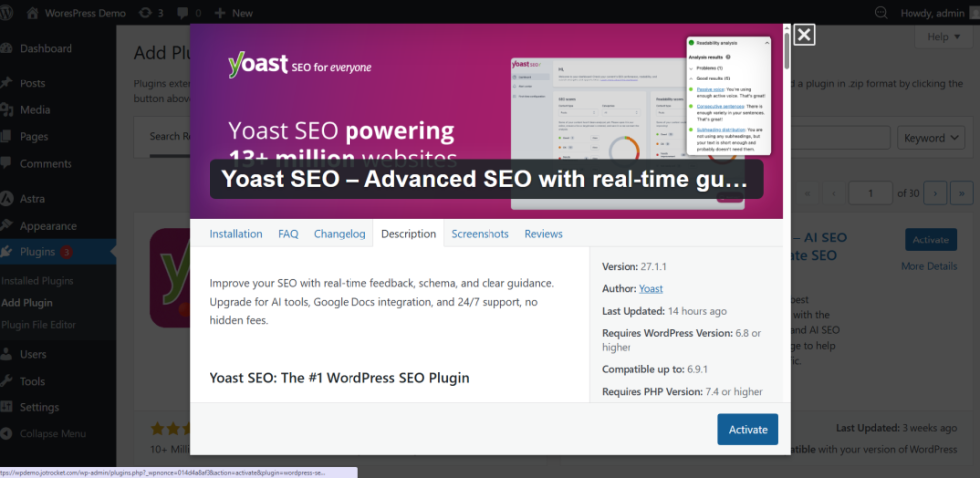The image size is (980, 478).
Task: Switch to the FAQ tab
Action: [x=288, y=234]
